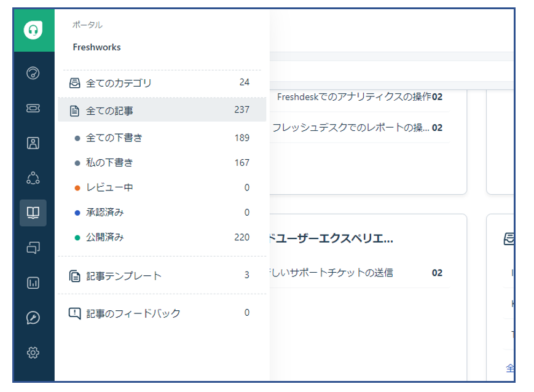Click the count 0 for 承認済み
Viewport: 534px width, 392px height.
pos(247,213)
